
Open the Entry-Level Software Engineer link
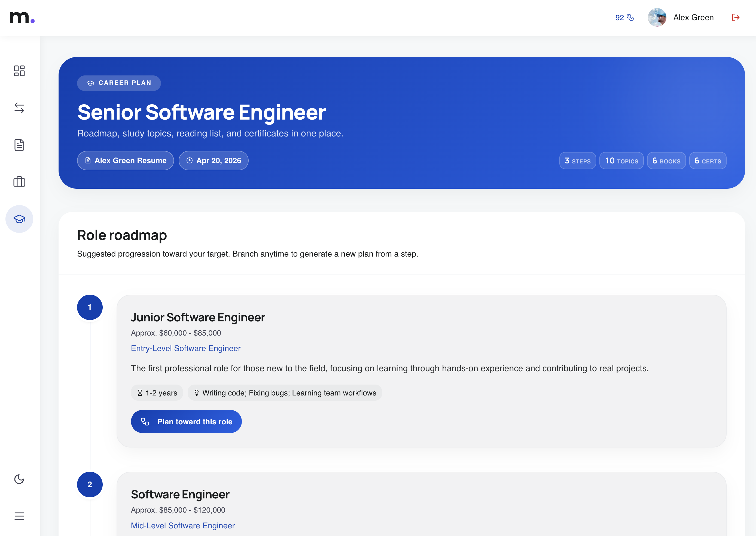click(x=185, y=348)
